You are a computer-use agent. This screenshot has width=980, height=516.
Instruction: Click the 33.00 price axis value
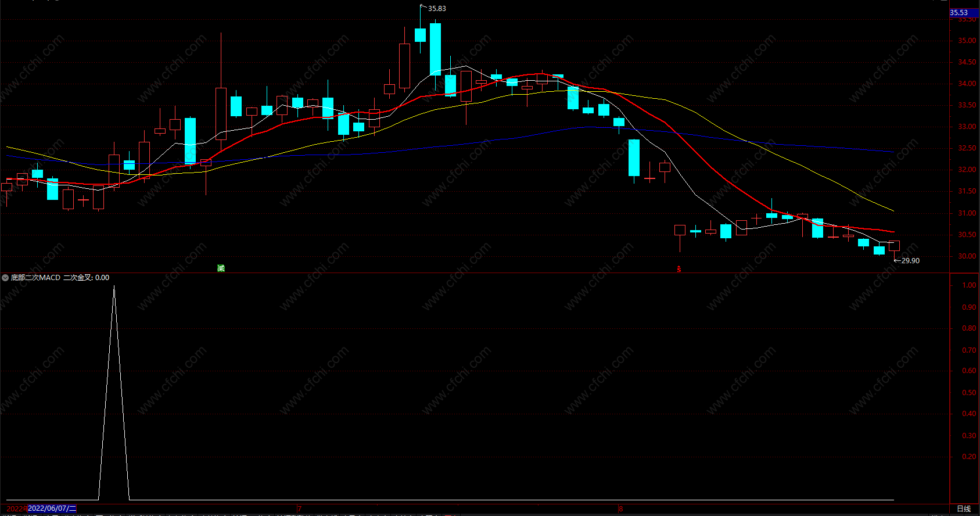[x=967, y=127]
